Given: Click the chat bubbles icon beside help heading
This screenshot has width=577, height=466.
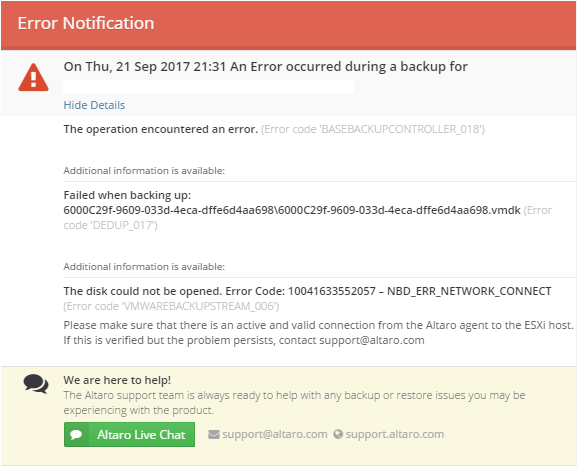Looking at the screenshot, I should (x=36, y=384).
